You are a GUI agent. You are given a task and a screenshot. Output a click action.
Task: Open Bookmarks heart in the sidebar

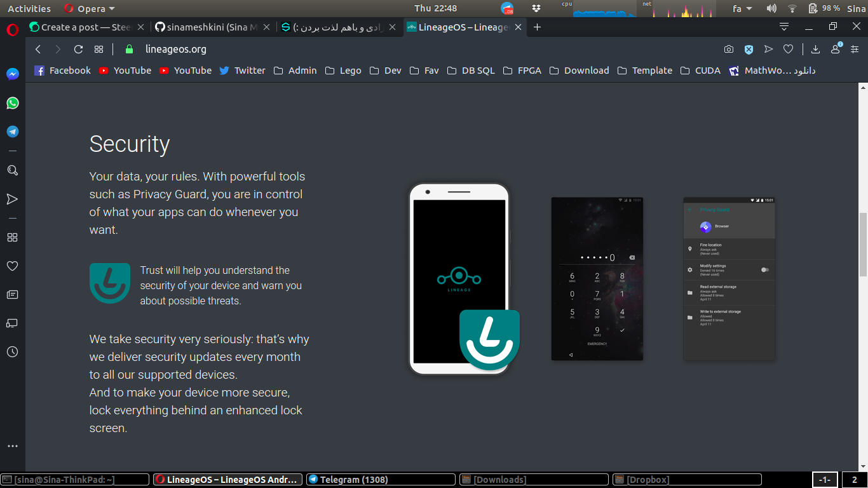(12, 266)
